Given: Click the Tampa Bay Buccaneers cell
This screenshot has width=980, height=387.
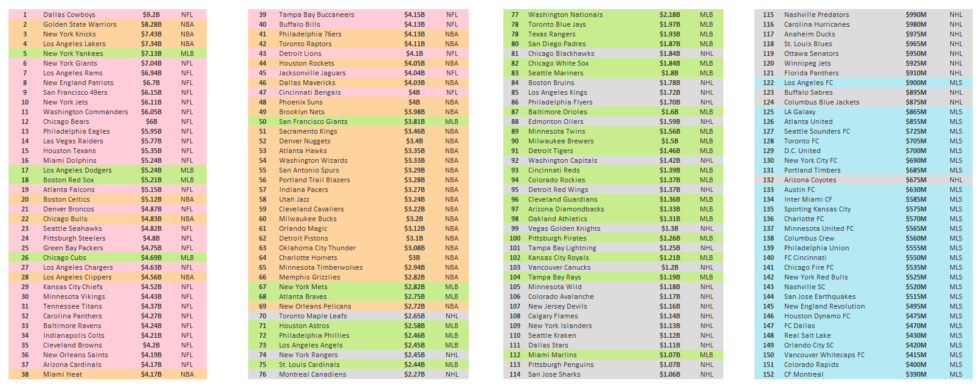Looking at the screenshot, I should (x=317, y=15).
